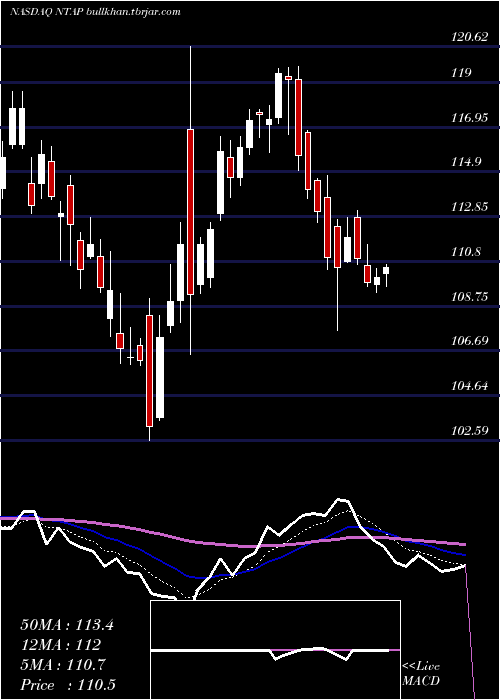Click the 102.59 price axis label
The image size is (500, 700).
(469, 431)
